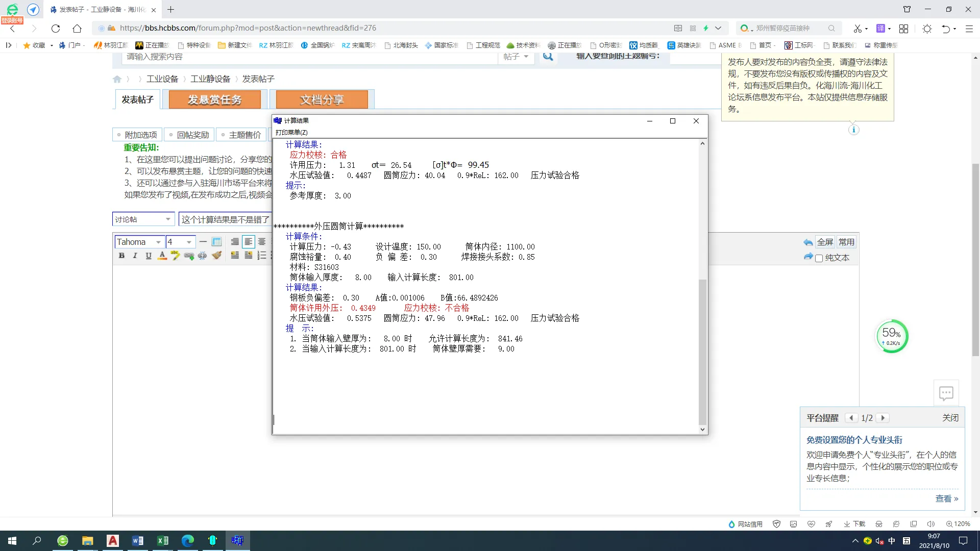Insert a horizontal rule line
Screen dimensions: 980x551
(x=203, y=242)
